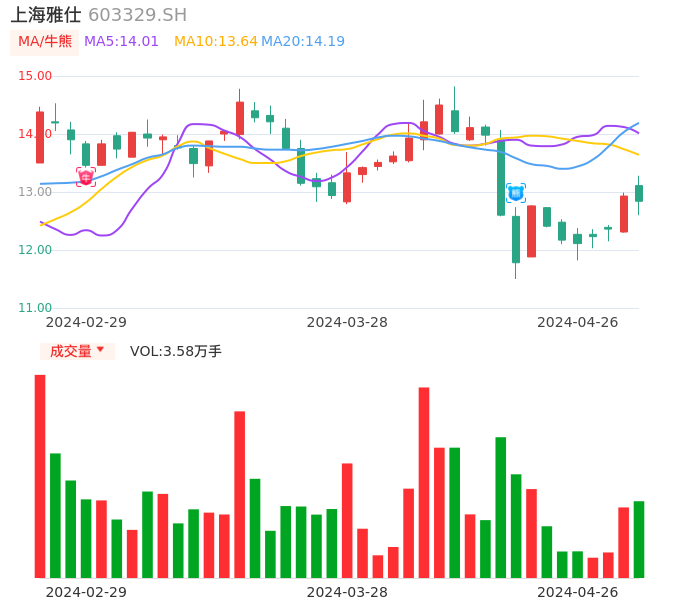Click the stock code 603329.SH
The image size is (686, 606).
pyautogui.click(x=137, y=15)
